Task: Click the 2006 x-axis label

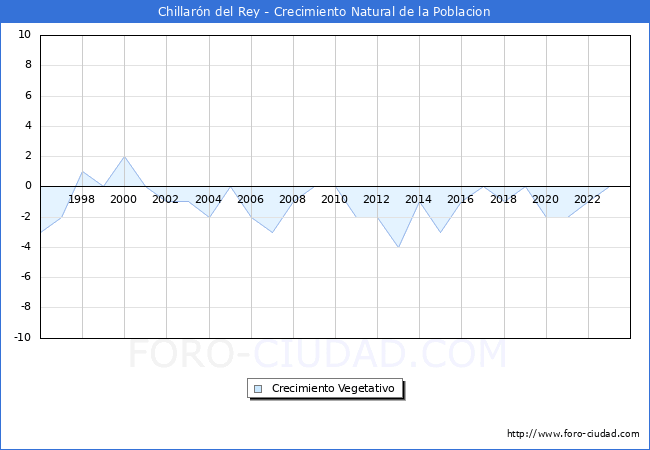Action: 250,200
